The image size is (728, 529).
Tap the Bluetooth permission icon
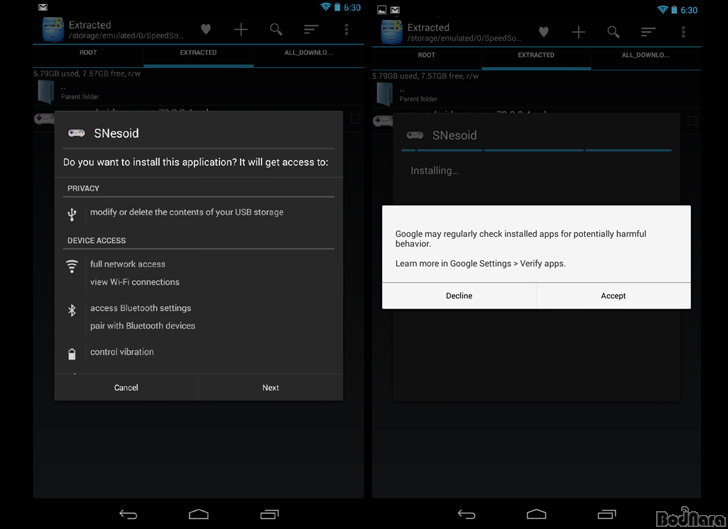tap(72, 310)
